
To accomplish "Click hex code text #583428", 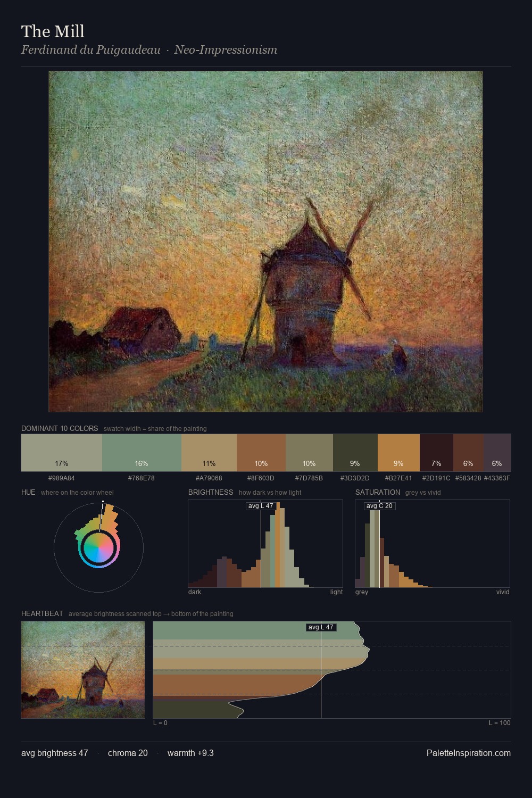I will click(468, 478).
